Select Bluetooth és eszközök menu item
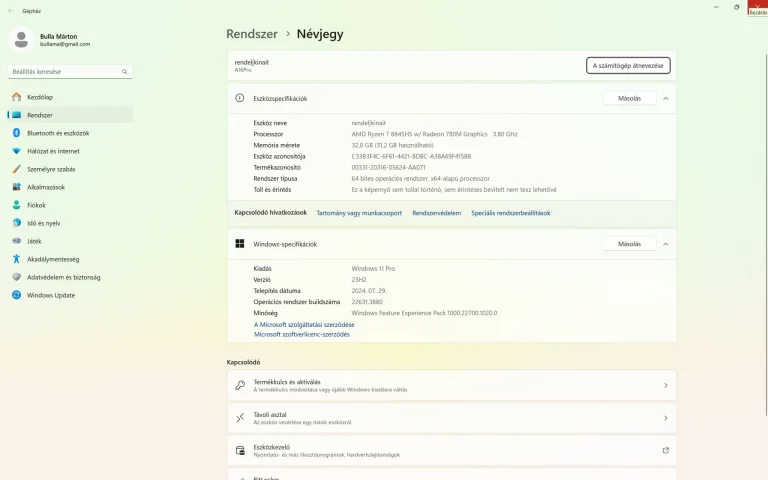 coord(70,133)
